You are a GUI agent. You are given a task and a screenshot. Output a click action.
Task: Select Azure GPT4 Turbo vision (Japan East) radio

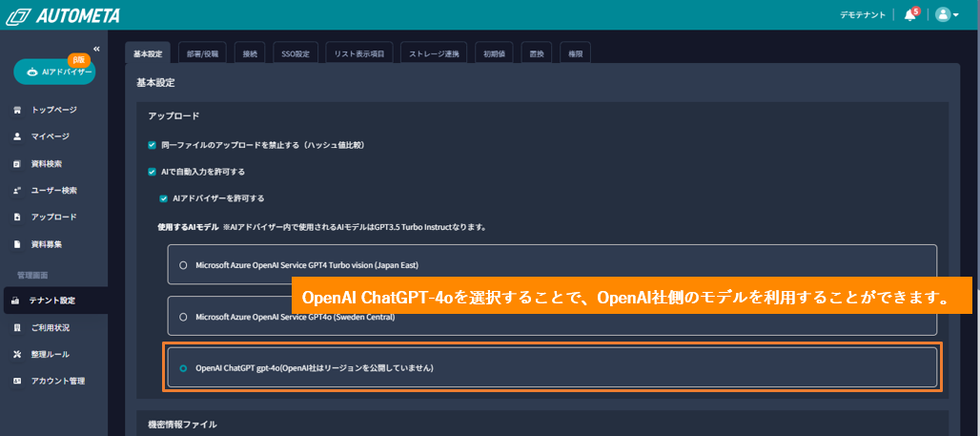pyautogui.click(x=183, y=265)
